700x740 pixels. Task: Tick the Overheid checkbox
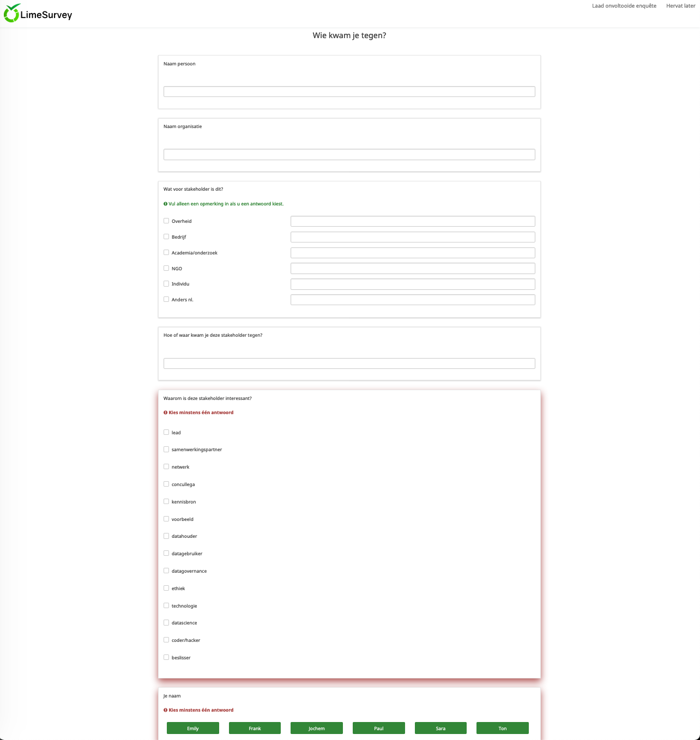166,221
